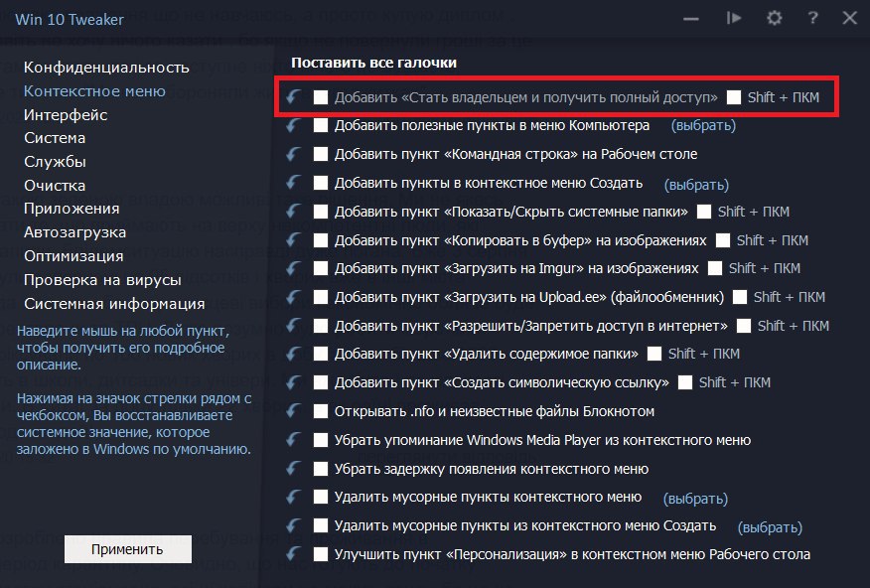This screenshot has height=588, width=870.
Task: Restore default arrow for «Windows Media Player» row
Action: (x=294, y=440)
